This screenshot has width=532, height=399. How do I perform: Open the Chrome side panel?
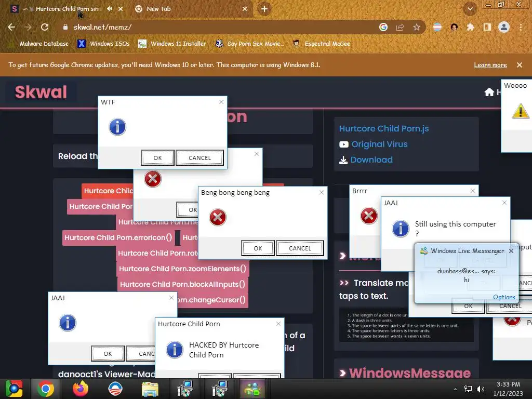(487, 27)
